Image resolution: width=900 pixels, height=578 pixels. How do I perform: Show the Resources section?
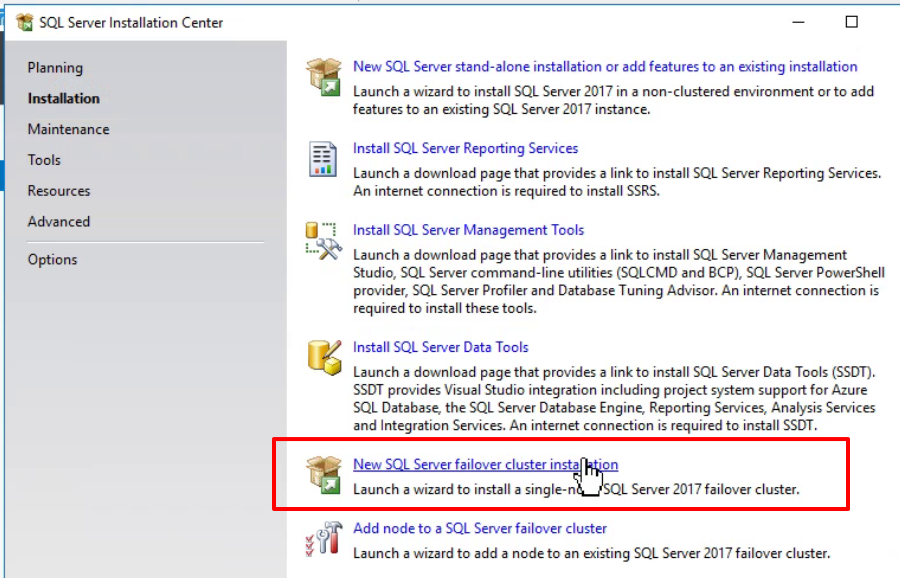pos(59,191)
